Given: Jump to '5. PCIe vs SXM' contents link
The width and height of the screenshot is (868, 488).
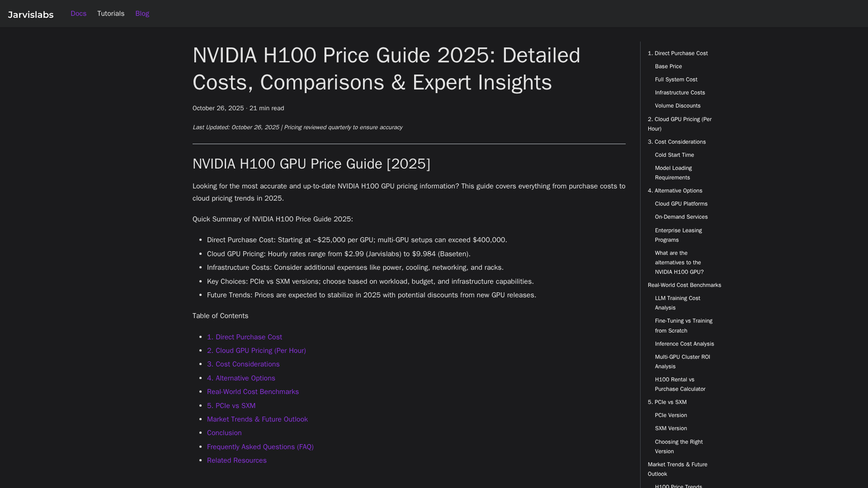Looking at the screenshot, I should [x=231, y=406].
